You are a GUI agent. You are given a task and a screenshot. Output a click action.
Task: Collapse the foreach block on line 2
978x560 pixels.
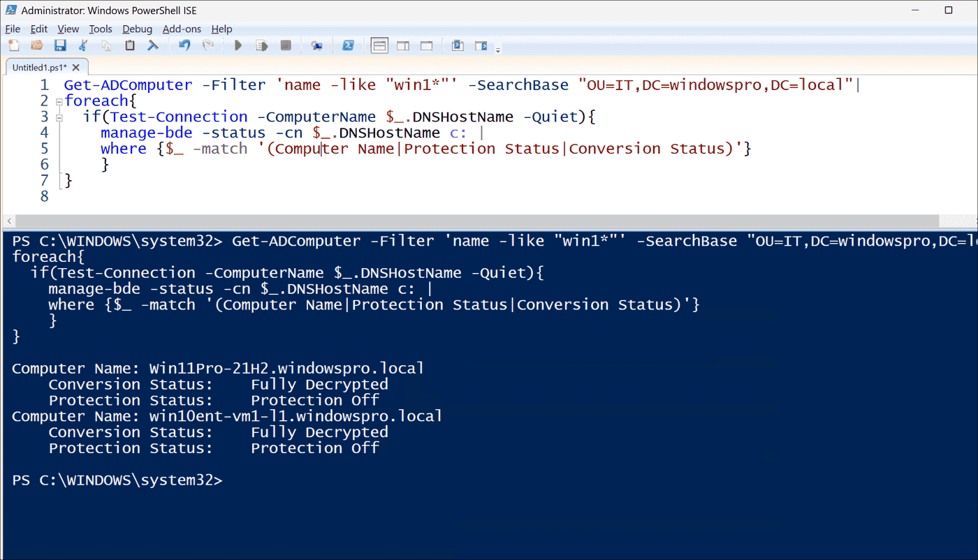click(58, 101)
